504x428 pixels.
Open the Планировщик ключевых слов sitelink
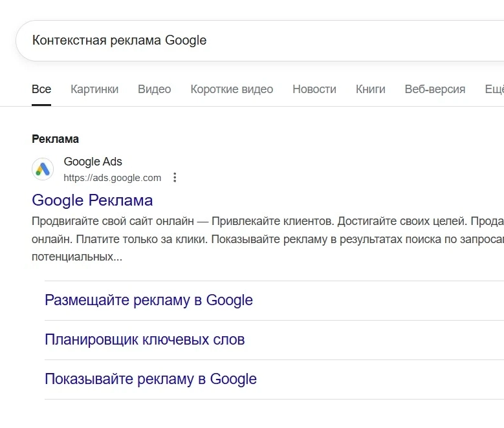pos(145,339)
